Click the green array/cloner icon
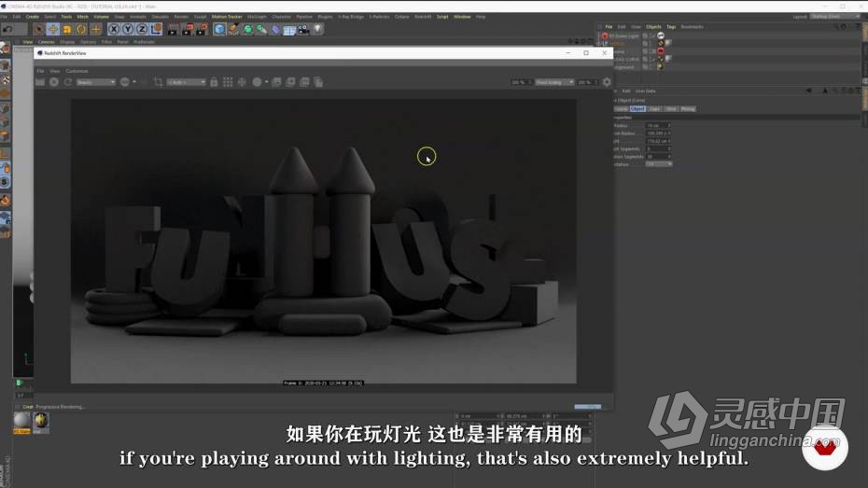This screenshot has height=488, width=868. click(261, 29)
